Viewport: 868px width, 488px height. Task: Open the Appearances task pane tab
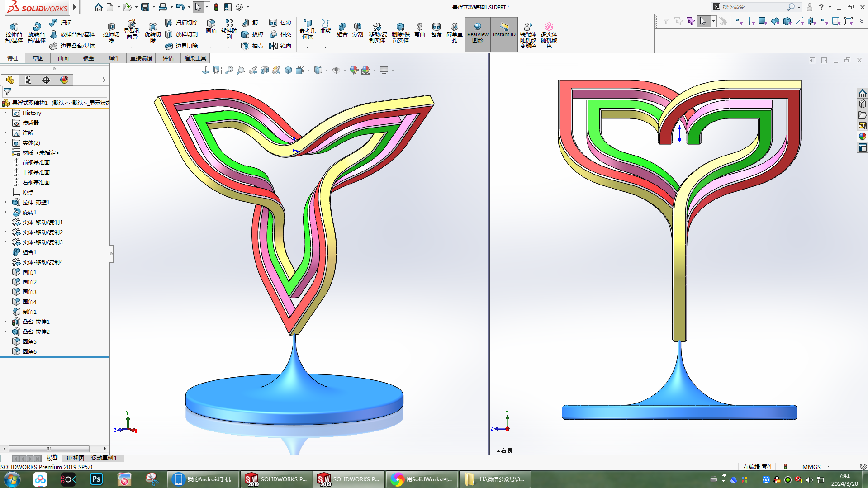863,137
